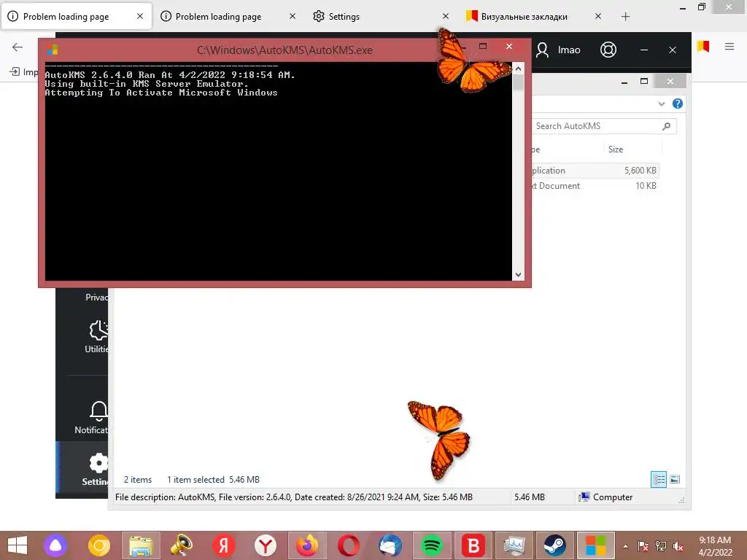Sort by the Size column header
The image size is (747, 560).
(616, 149)
